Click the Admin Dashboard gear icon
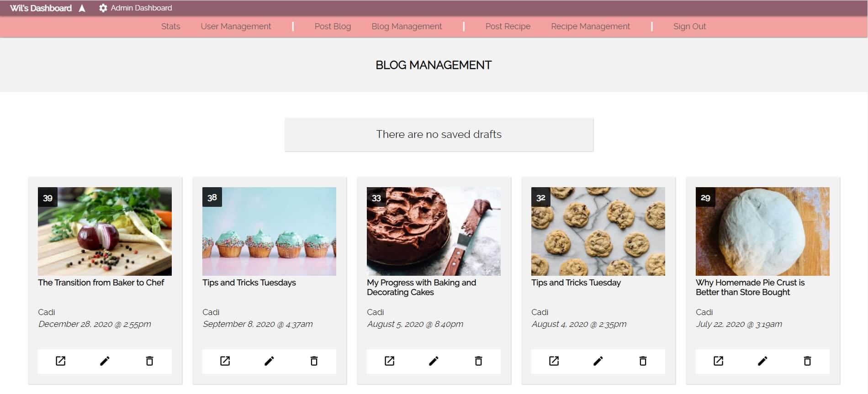868x394 pixels. [x=103, y=8]
